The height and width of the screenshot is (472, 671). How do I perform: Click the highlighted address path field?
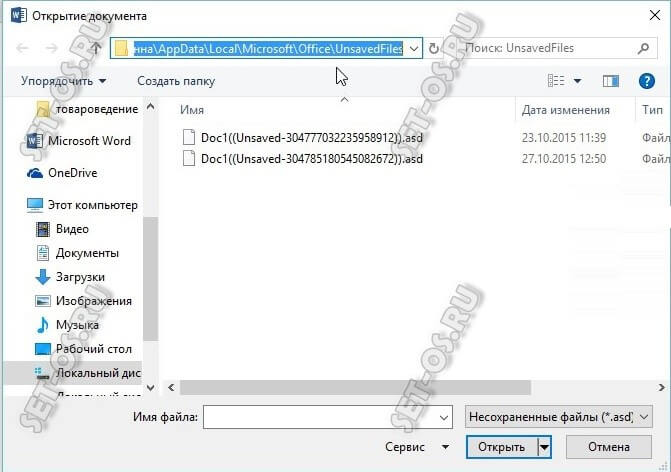(x=268, y=48)
